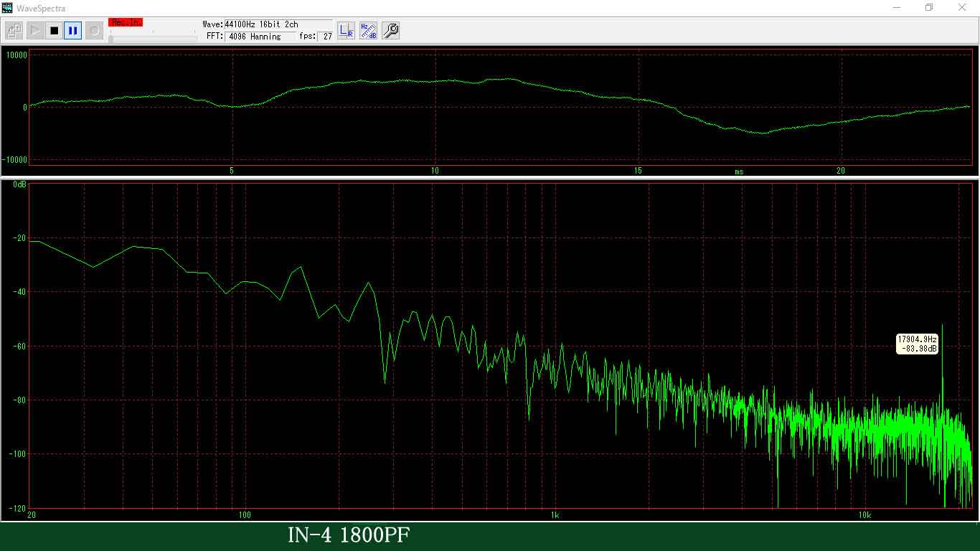Click the record button
Image resolution: width=980 pixels, height=551 pixels.
click(93, 31)
